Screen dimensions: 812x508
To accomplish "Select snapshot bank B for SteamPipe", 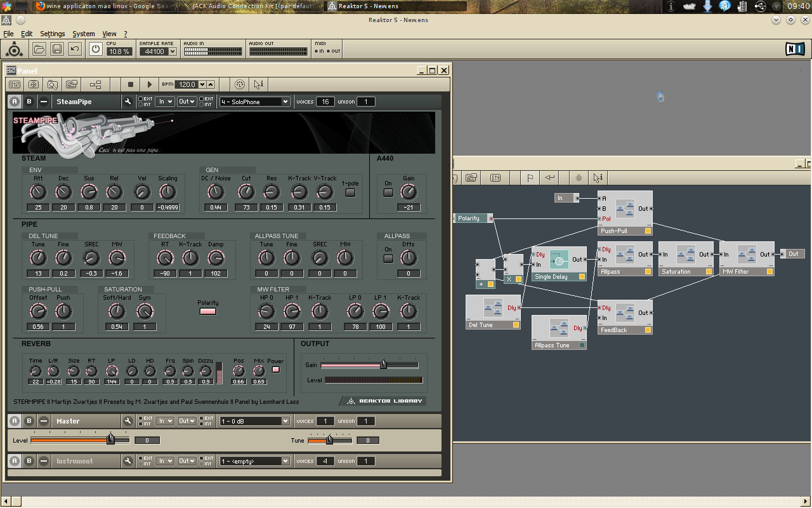I will pyautogui.click(x=29, y=102).
